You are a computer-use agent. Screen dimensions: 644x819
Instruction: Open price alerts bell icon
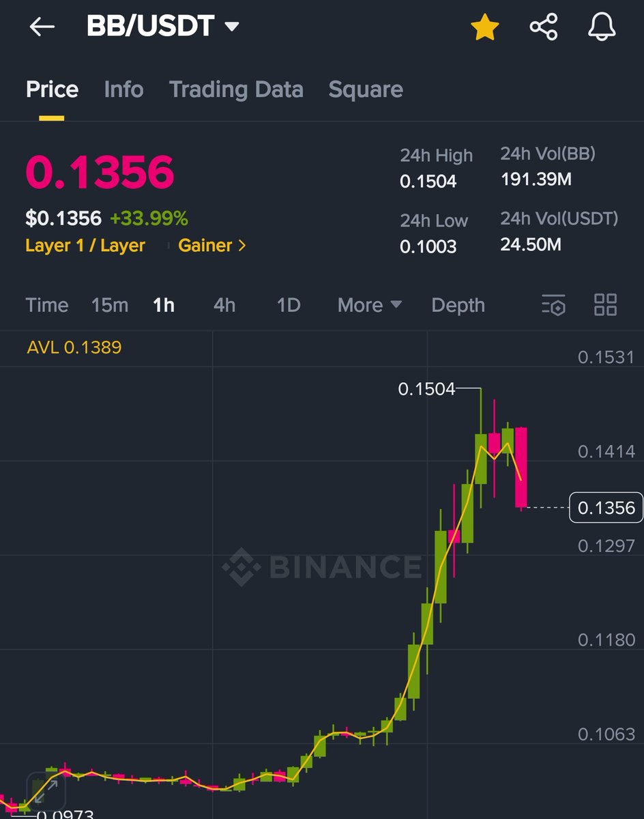pos(602,27)
